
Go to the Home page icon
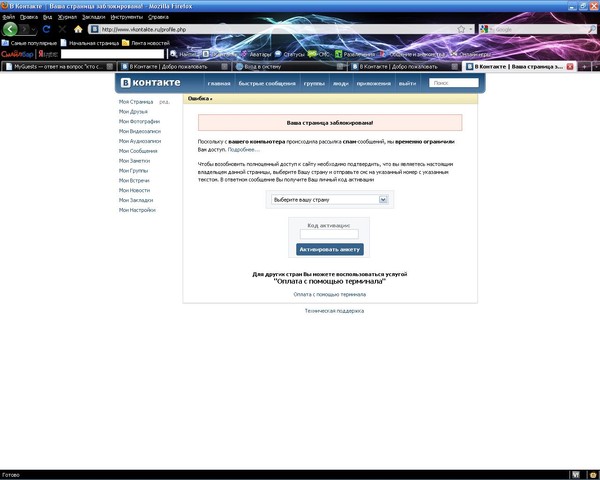(78, 29)
